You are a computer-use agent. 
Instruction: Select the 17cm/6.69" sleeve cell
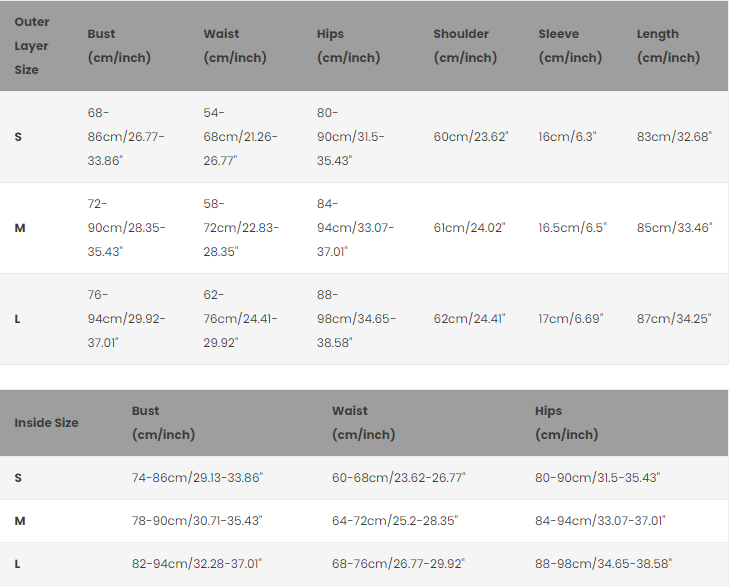(570, 319)
